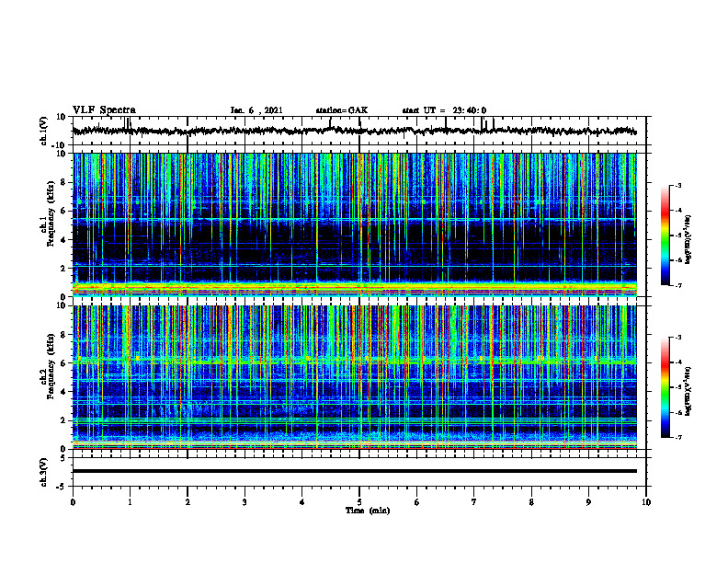Click time axis tick label "5"
The width and height of the screenshot is (728, 563).
coord(359,502)
